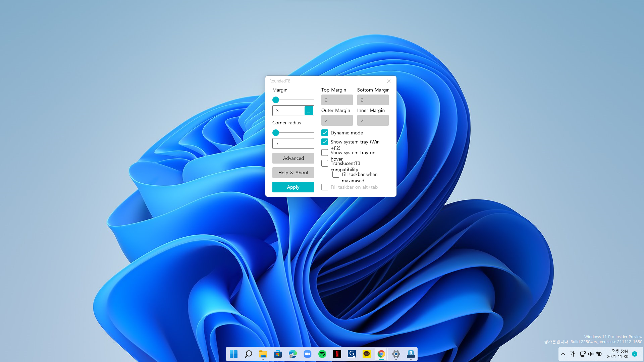Enable Show system tray on hover
The width and height of the screenshot is (644, 362).
pyautogui.click(x=324, y=153)
